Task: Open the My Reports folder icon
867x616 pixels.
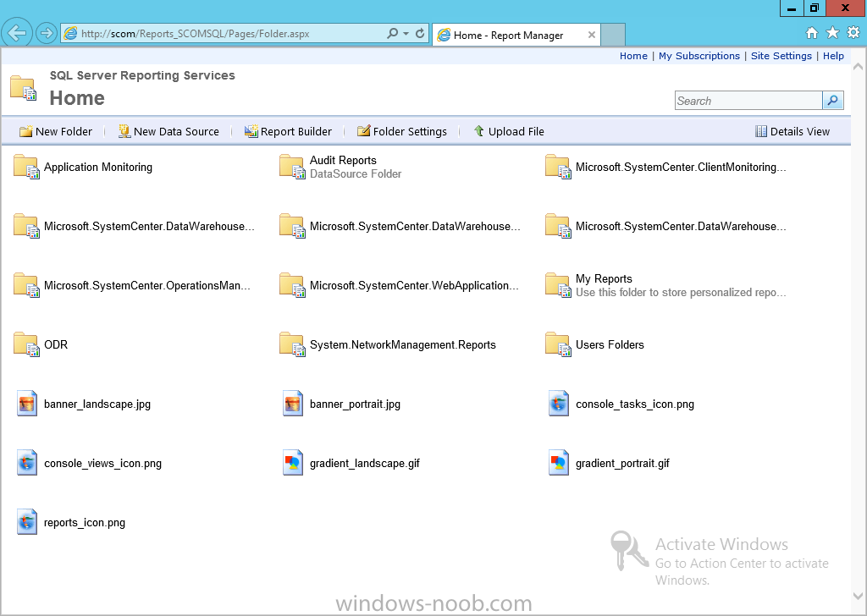Action: click(558, 286)
